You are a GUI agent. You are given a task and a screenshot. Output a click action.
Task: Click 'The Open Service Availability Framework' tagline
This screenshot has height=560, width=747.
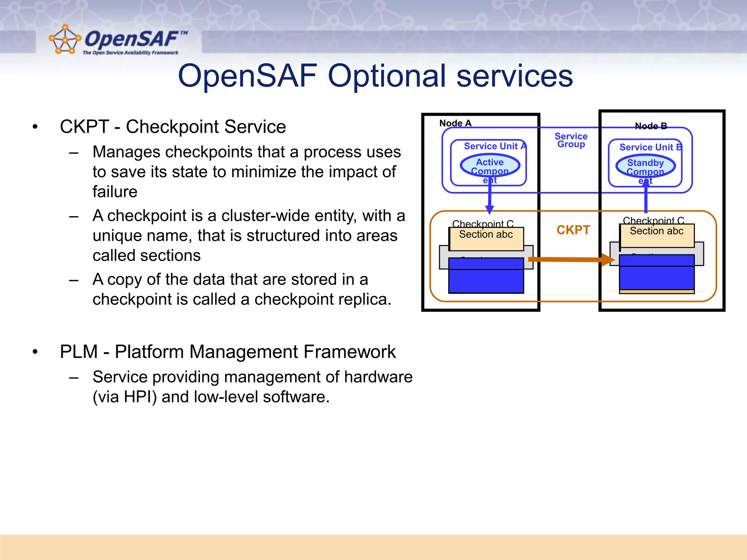131,53
